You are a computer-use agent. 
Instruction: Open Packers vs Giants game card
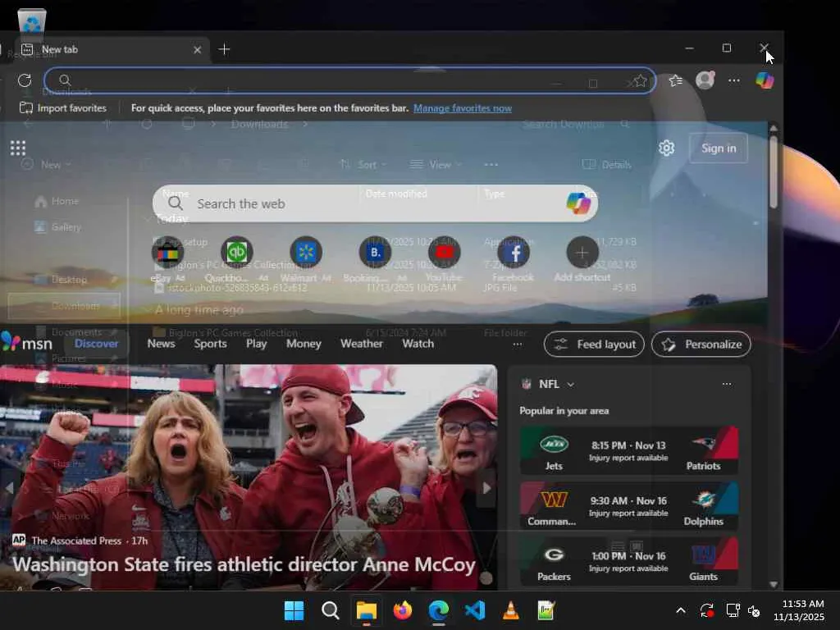tap(629, 561)
